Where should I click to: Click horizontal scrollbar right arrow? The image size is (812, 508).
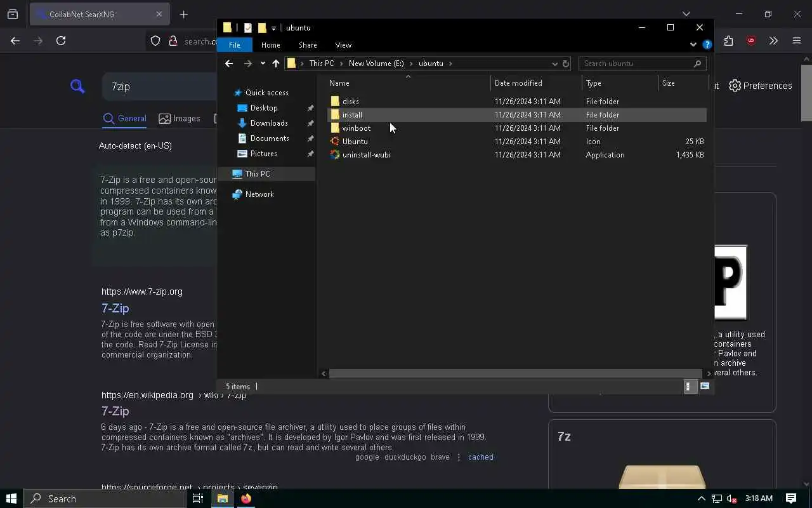click(x=709, y=373)
